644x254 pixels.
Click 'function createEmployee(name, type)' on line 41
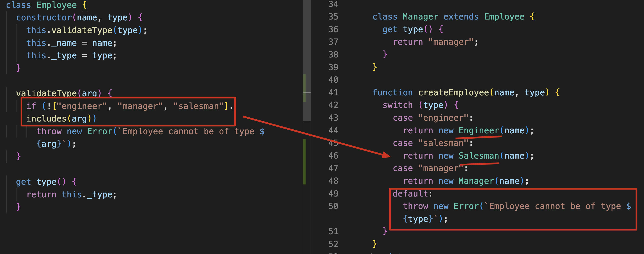[466, 93]
